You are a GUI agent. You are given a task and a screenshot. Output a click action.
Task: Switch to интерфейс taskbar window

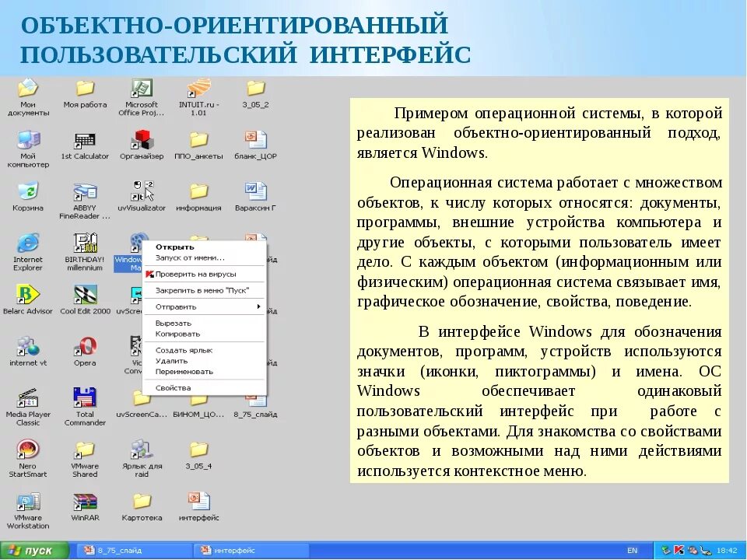pos(251,551)
